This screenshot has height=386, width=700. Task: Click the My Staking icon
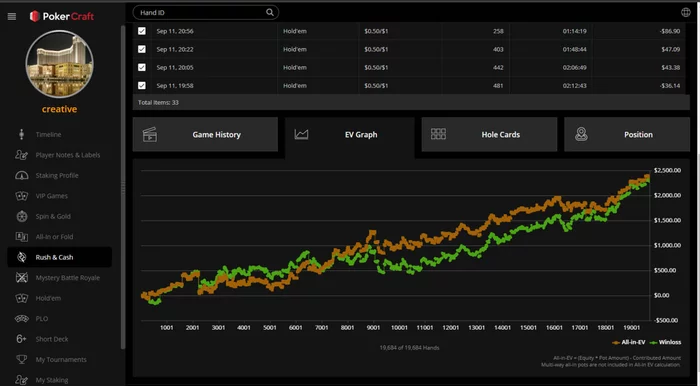(21, 380)
